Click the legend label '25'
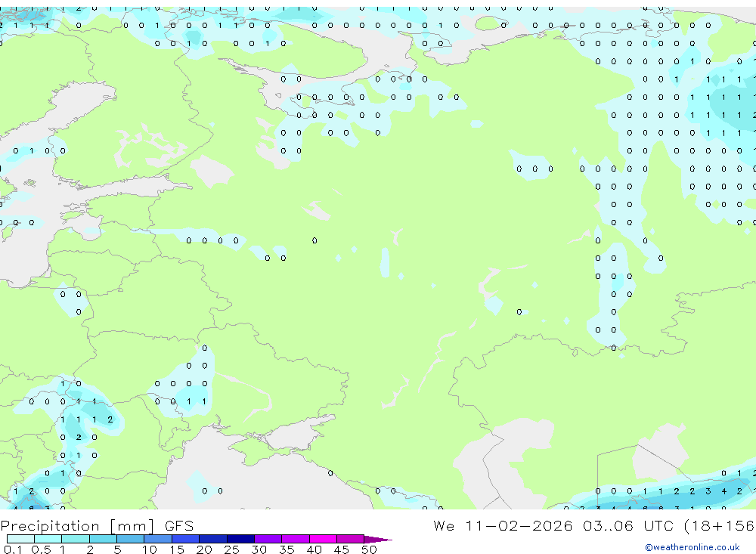The width and height of the screenshot is (756, 554). [231, 549]
